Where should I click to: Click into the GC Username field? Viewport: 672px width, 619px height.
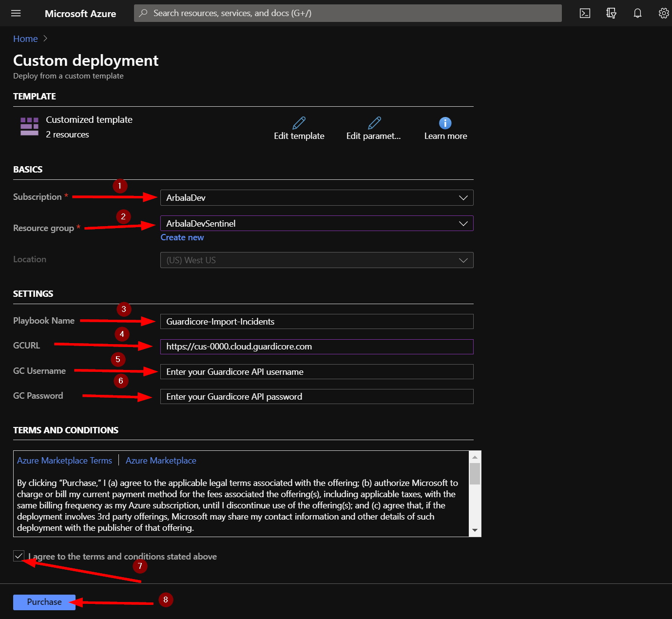point(317,372)
